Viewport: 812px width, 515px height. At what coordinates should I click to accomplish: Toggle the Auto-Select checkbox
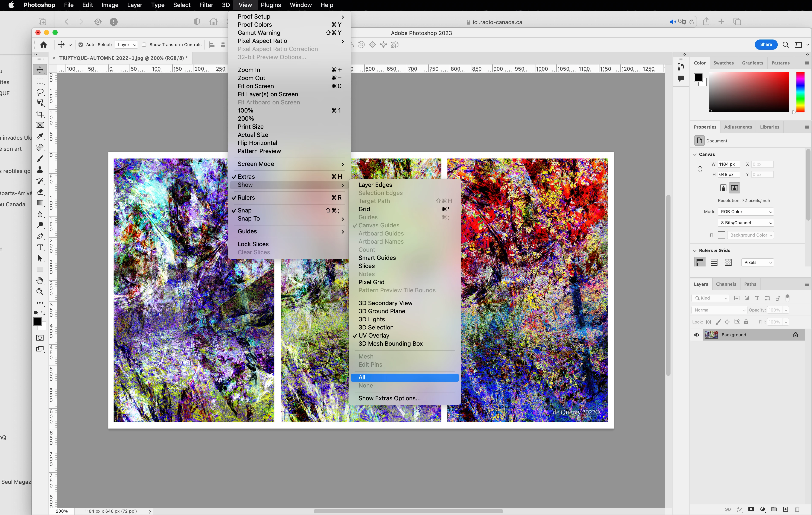pyautogui.click(x=81, y=45)
